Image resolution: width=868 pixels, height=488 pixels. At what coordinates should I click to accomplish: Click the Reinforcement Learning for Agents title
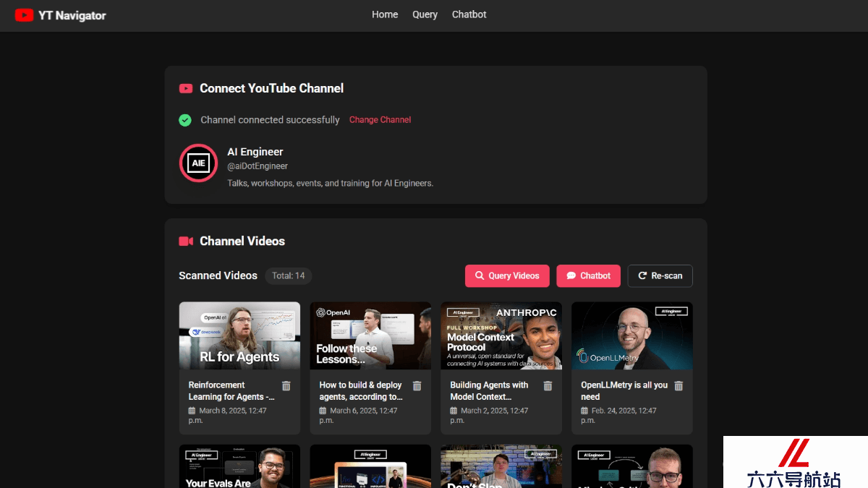[x=231, y=391]
